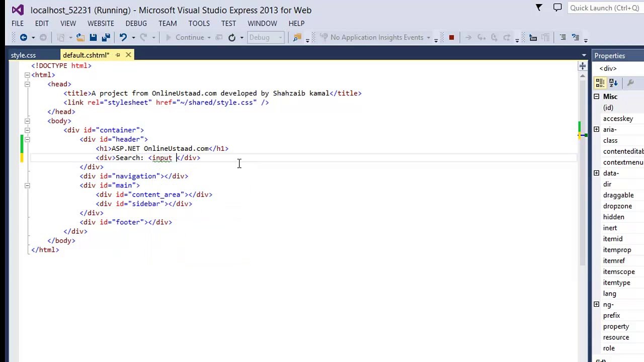Click the Find in Files toolbar icon
Image resolution: width=644 pixels, height=362 pixels.
pos(297,37)
